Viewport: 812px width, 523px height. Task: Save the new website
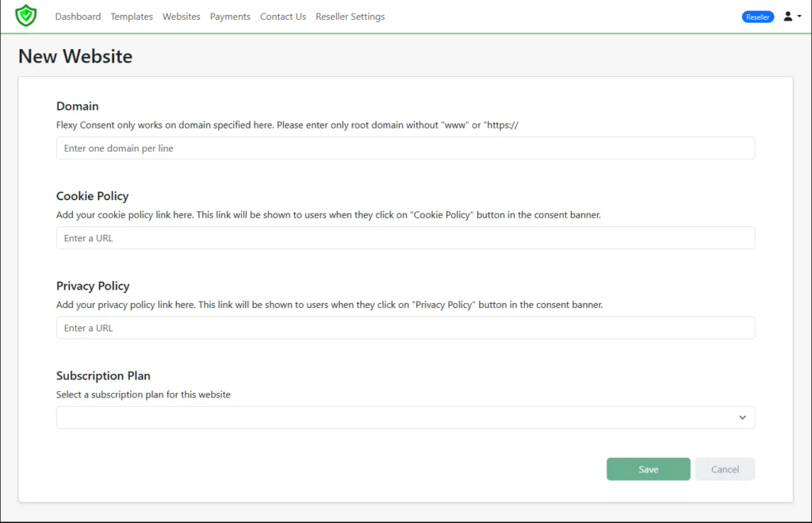tap(649, 469)
